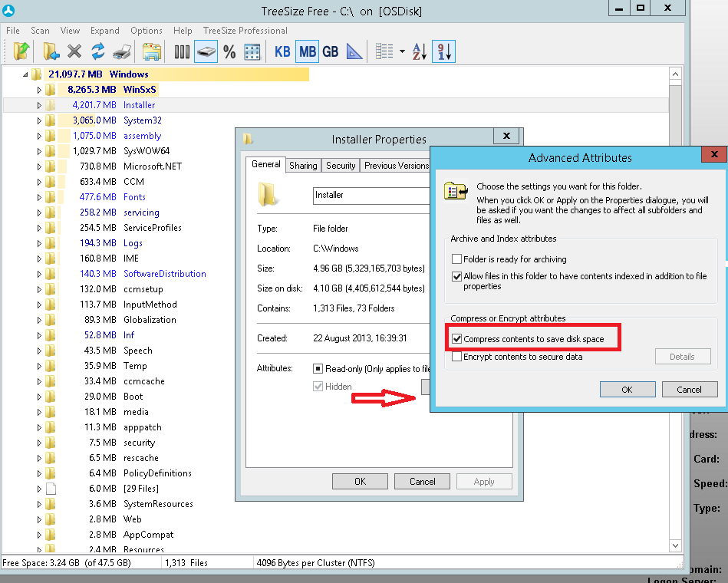Expand the Installer folder node
Image resolution: width=728 pixels, height=583 pixels.
click(39, 105)
